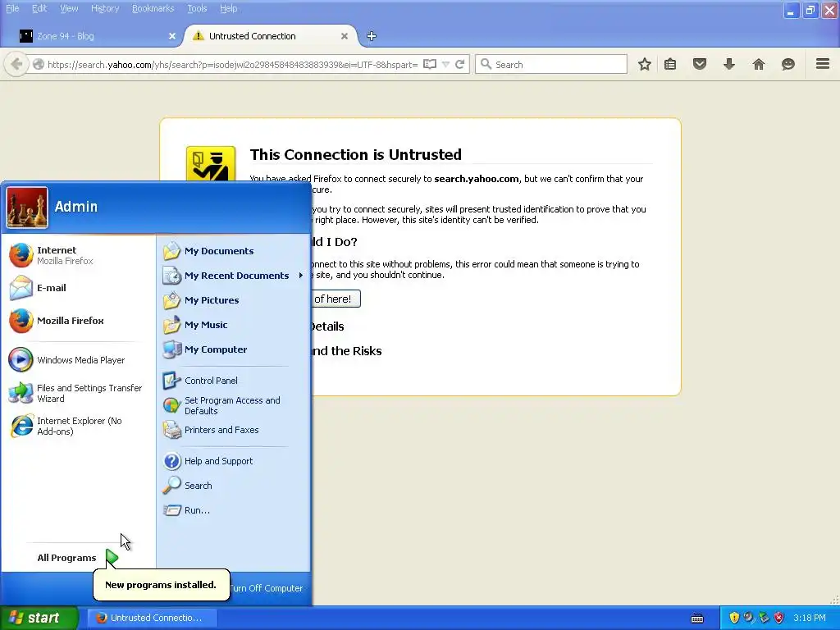Open My Pictures folder
Screen dimensions: 840x630
pos(234,300)
